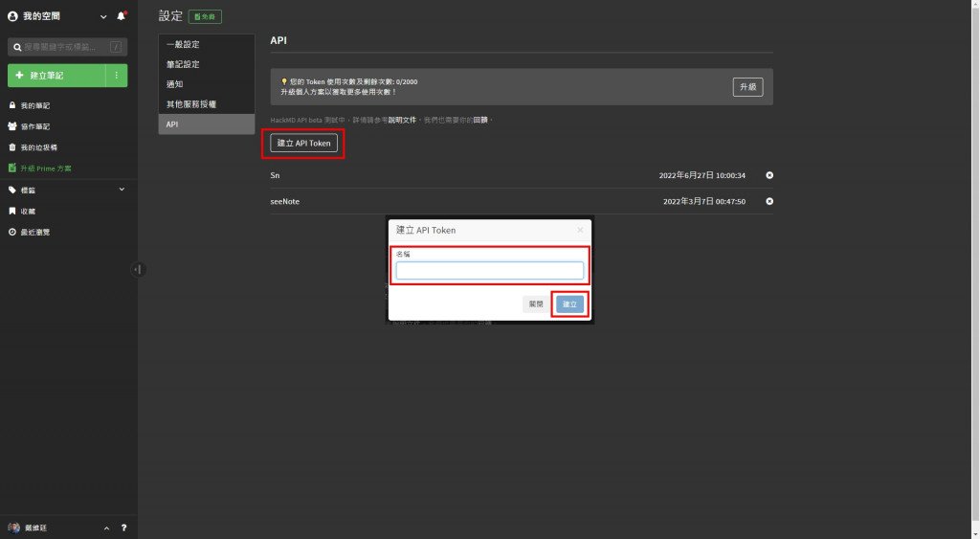Open 收藏 bookmarks
Image resolution: width=980 pixels, height=539 pixels.
[x=28, y=212]
